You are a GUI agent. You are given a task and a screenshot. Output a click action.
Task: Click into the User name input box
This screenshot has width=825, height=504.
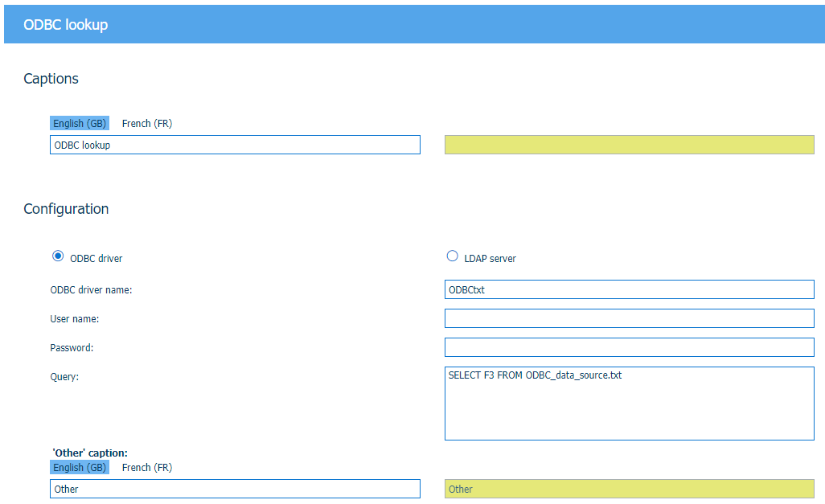click(x=629, y=318)
